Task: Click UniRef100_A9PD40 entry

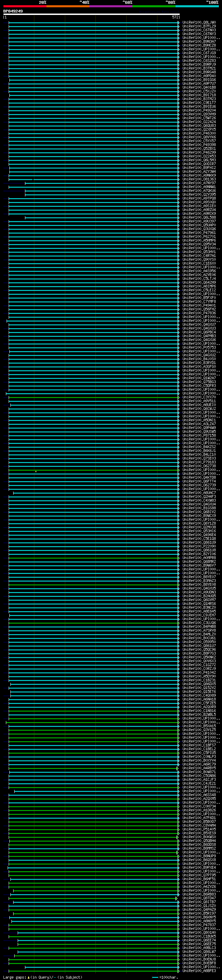Action: click(199, 76)
